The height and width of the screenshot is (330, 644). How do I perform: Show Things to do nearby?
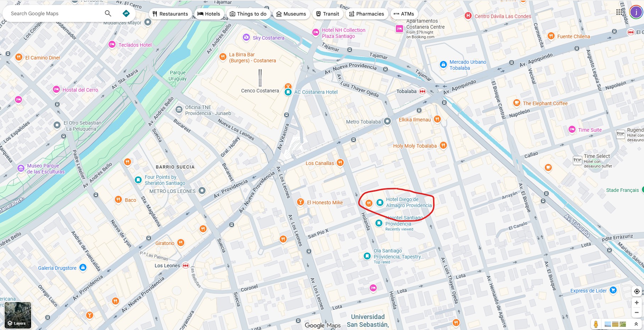click(248, 14)
